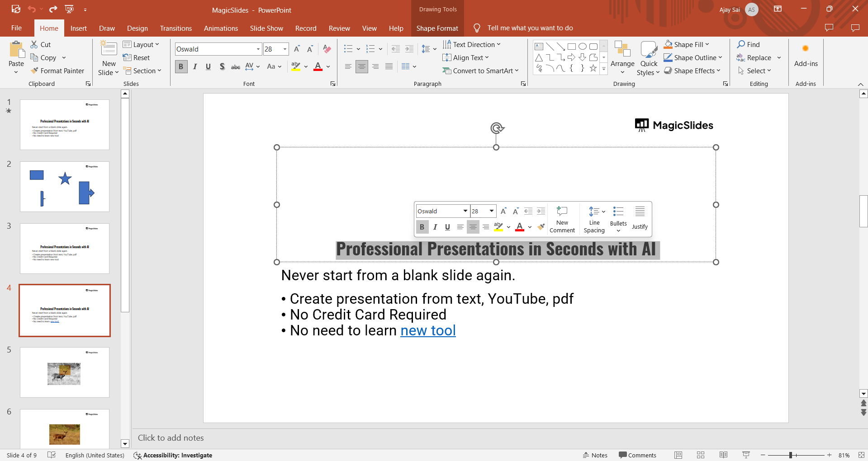This screenshot has width=868, height=461.
Task: Toggle Bold in the mini toolbar
Action: [422, 227]
